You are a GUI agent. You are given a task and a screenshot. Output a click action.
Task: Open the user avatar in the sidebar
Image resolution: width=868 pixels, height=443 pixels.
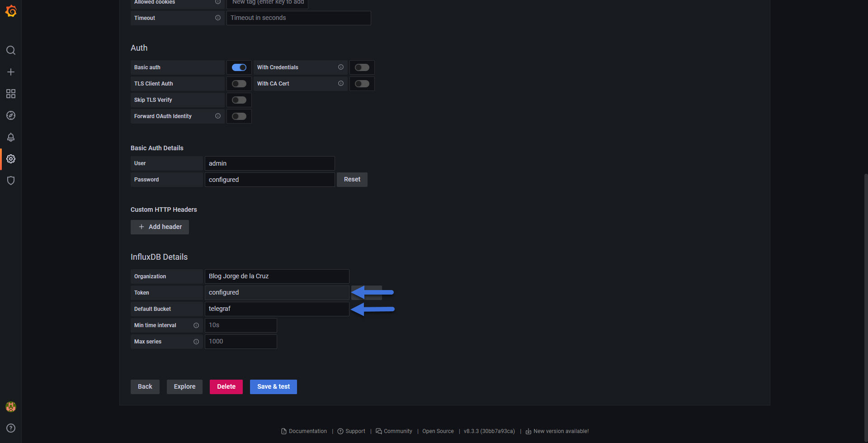11,407
